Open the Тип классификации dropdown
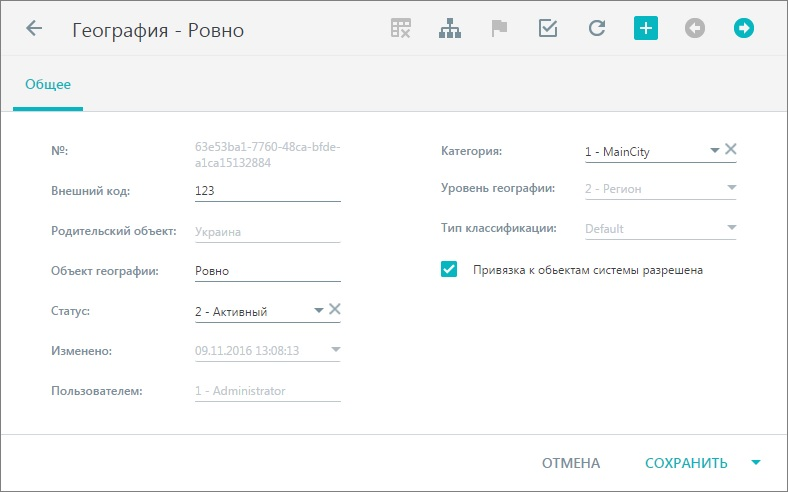Viewport: 788px width, 492px height. point(660,229)
